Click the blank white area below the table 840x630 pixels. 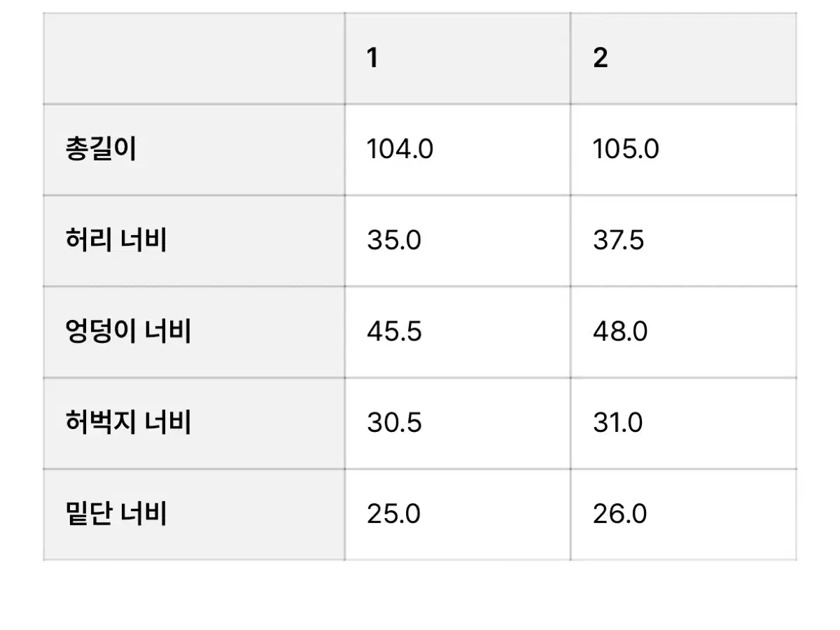click(420, 596)
